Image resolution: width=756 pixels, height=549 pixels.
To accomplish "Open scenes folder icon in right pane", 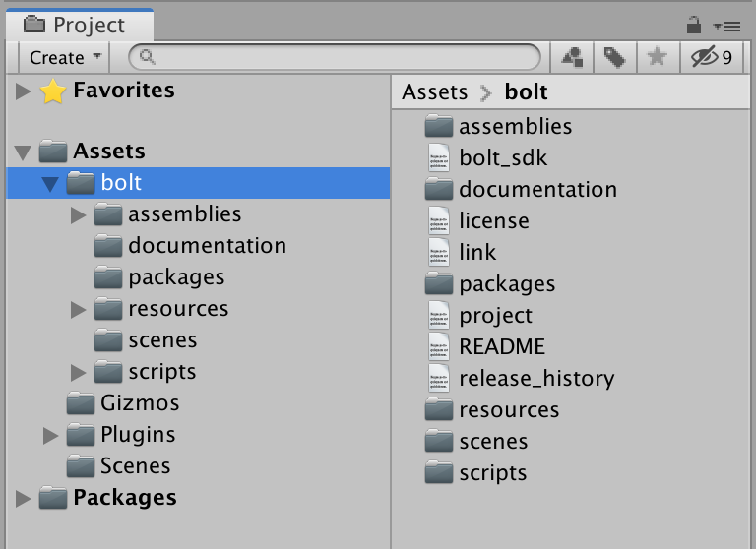I will (x=439, y=441).
